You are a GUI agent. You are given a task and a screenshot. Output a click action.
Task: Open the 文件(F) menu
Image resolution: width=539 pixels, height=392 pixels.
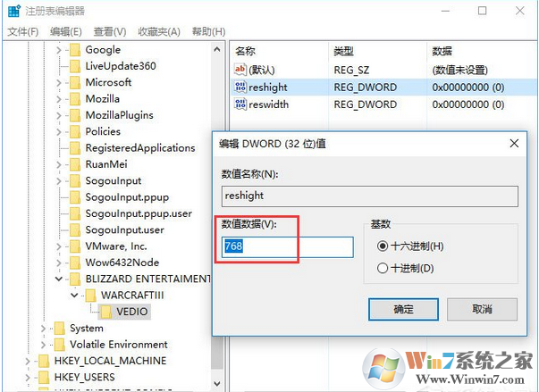tap(23, 32)
